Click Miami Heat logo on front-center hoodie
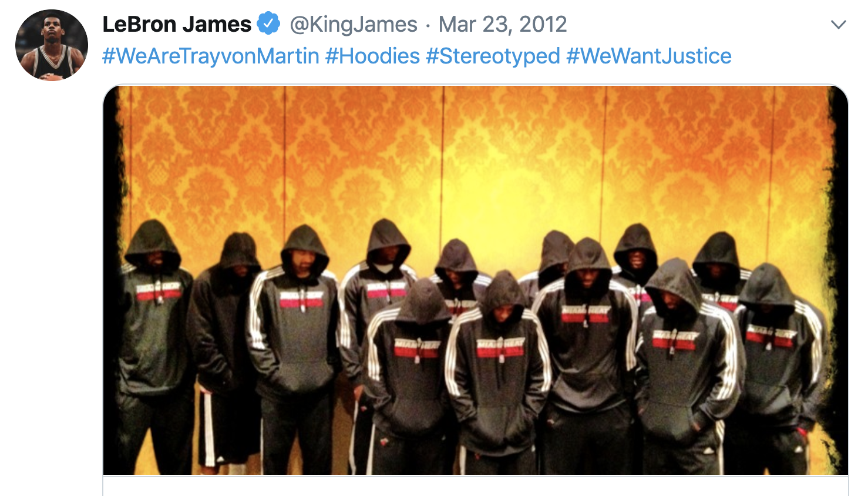The image size is (868, 496). click(500, 347)
